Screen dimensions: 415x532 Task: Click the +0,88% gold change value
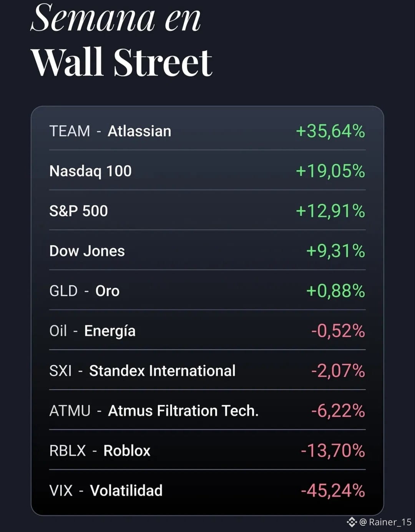335,291
